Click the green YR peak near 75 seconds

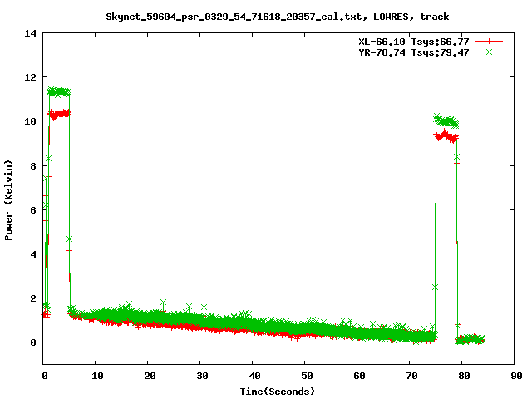446,121
